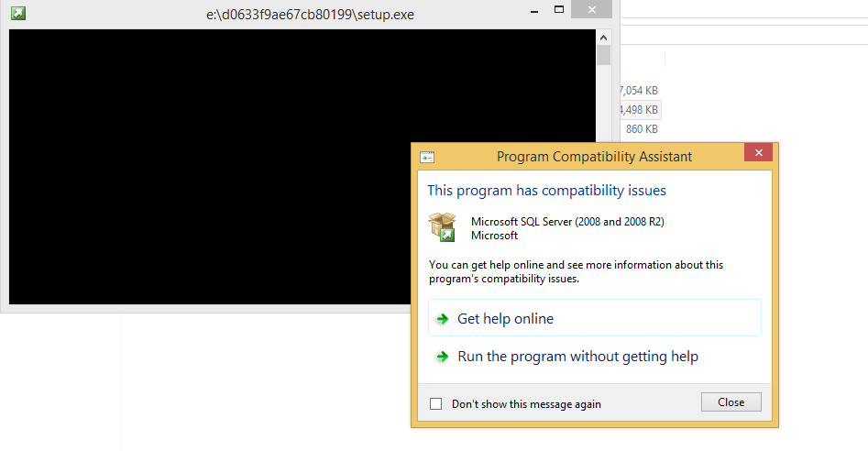
Task: Click the setup.exe console window icon
Action: (x=18, y=13)
